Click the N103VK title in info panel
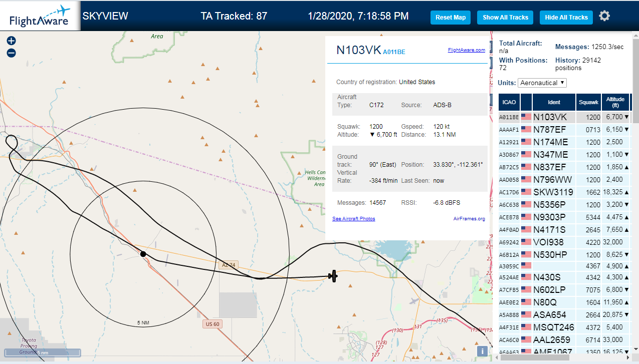This screenshot has height=364, width=639. [359, 50]
